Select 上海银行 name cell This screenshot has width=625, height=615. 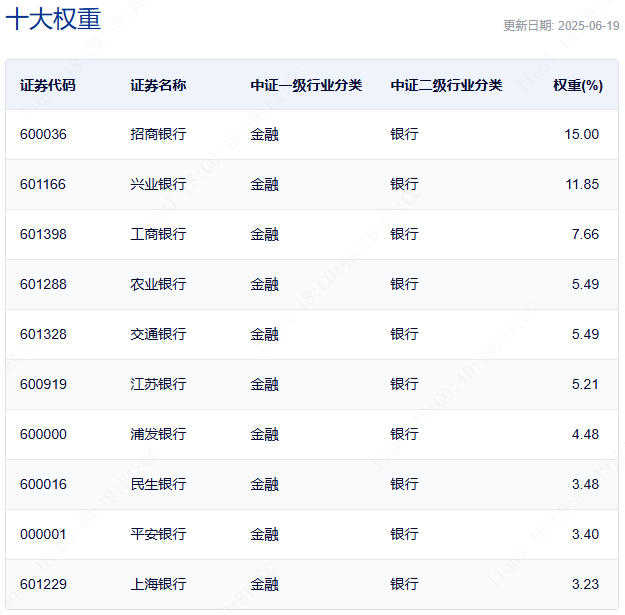pos(158,584)
